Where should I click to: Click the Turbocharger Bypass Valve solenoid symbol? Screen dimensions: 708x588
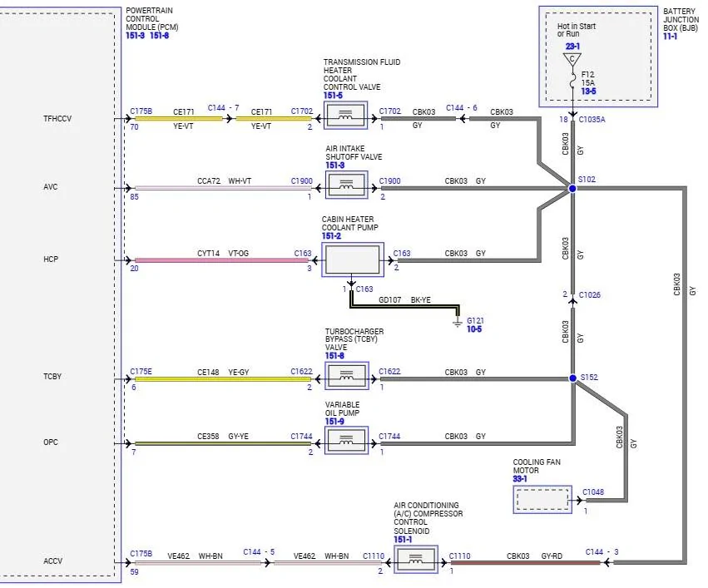(346, 375)
